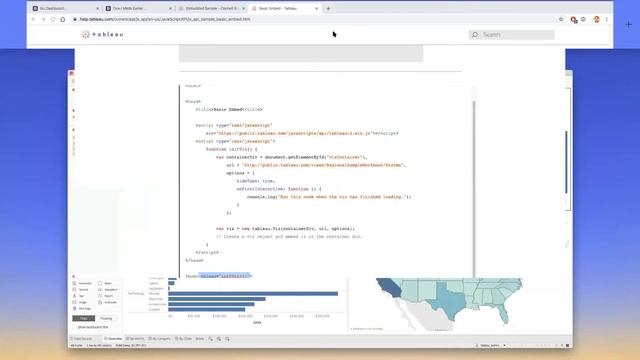Select the Navigation object in Tableau Desktop
Viewport: 640px width, 360px height.
(x=108, y=289)
